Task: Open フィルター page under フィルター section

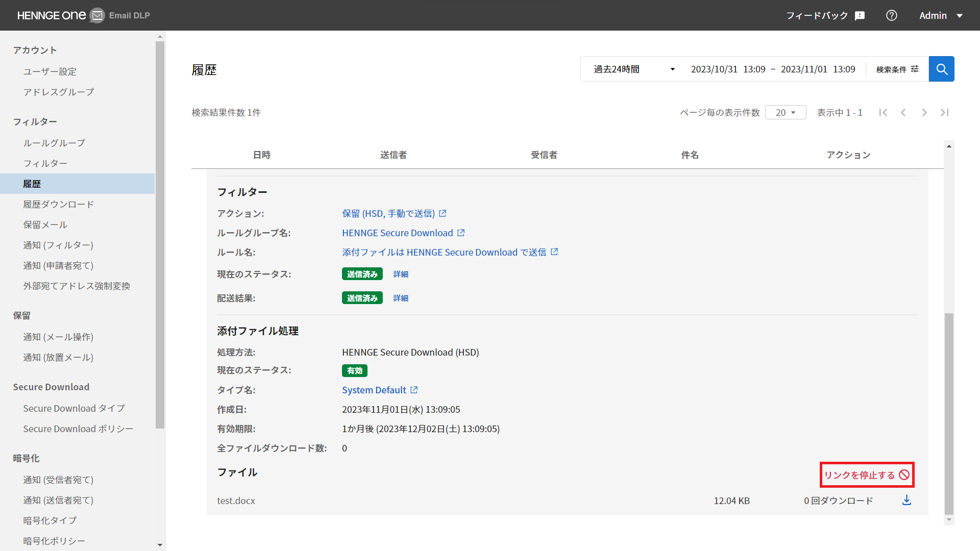Action: 45,163
